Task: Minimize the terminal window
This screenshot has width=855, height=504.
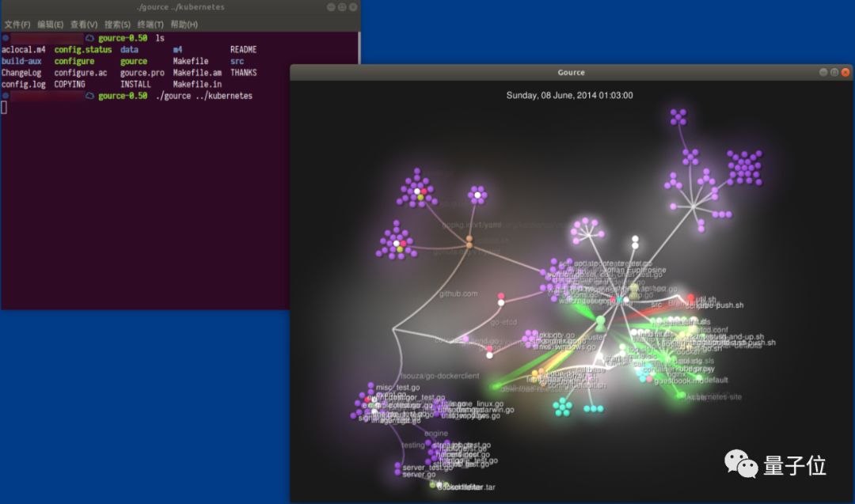Action: coord(331,7)
